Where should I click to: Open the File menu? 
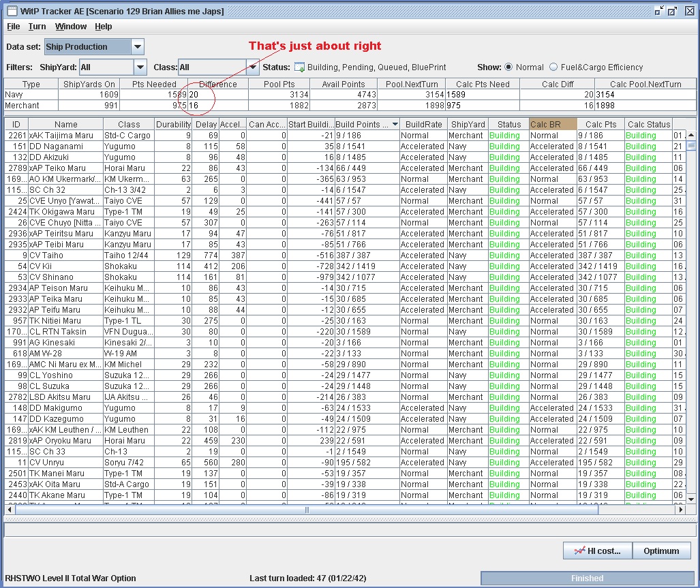14,27
